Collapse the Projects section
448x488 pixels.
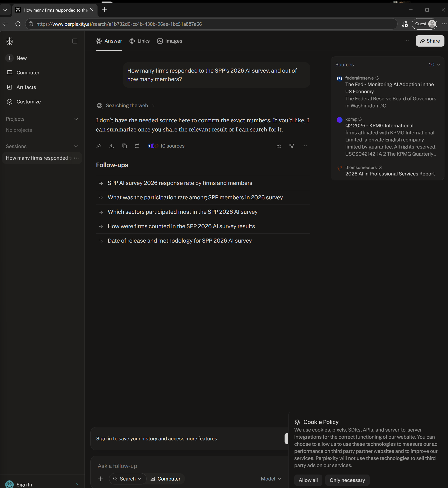pyautogui.click(x=76, y=119)
